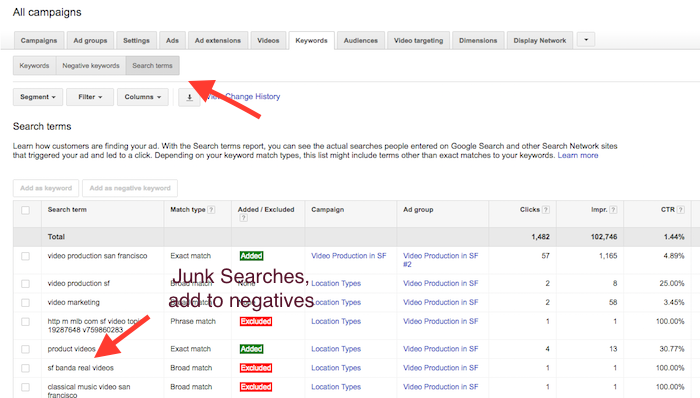The width and height of the screenshot is (700, 398).
Task: Open help icon under Added / Excluded
Action: coord(243,218)
